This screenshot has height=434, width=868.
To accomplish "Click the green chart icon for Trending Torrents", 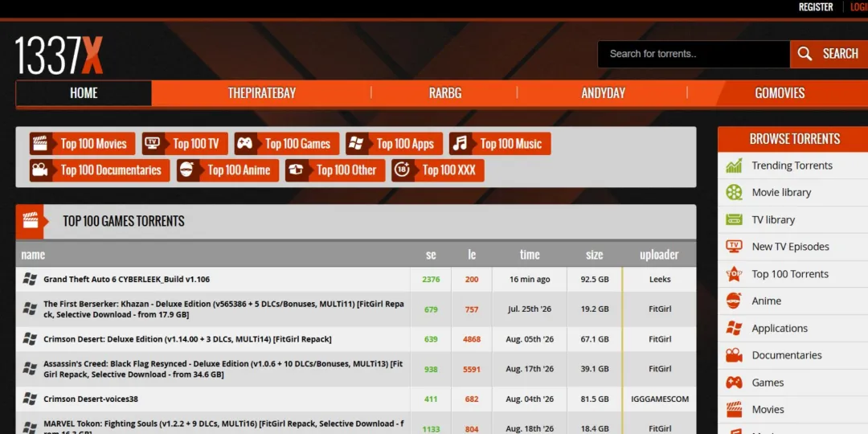I will pyautogui.click(x=734, y=166).
